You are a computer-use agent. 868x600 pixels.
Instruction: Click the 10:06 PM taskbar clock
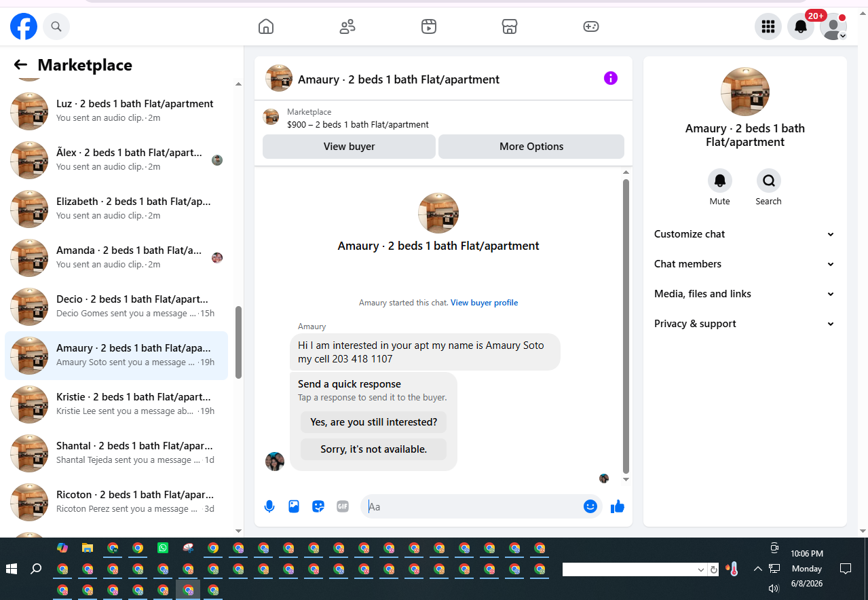(807, 554)
